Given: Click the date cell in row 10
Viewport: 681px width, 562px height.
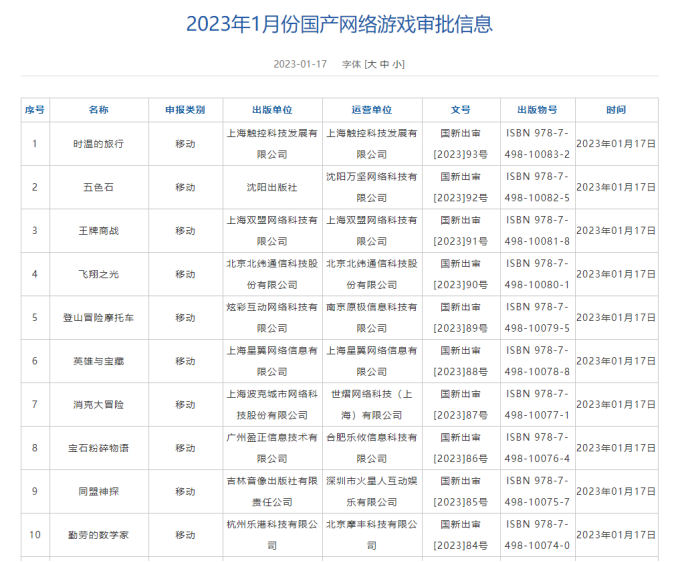Looking at the screenshot, I should tap(616, 535).
